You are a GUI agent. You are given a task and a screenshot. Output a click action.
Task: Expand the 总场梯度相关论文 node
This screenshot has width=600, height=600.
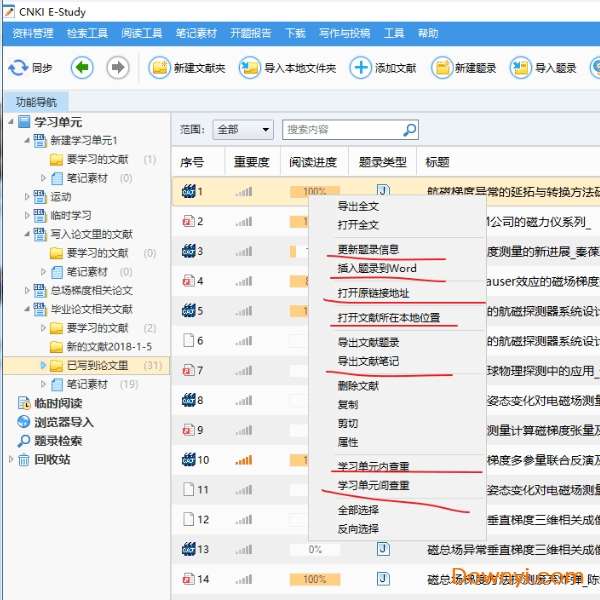coord(27,290)
